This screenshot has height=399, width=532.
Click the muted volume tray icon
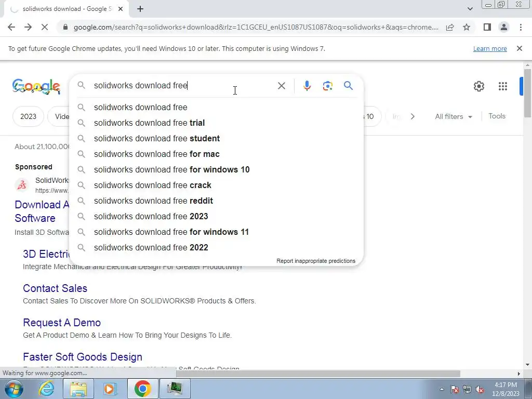click(x=480, y=390)
